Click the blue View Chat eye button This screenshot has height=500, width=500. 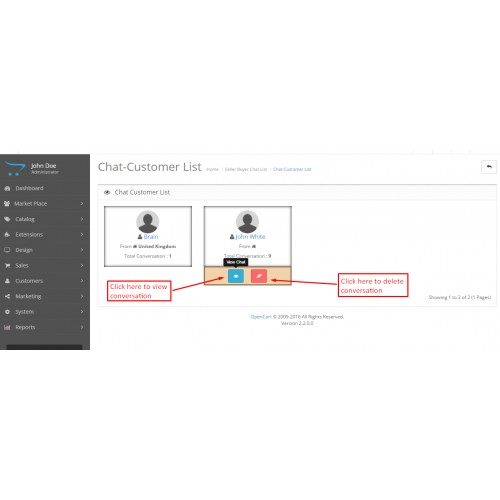point(236,276)
